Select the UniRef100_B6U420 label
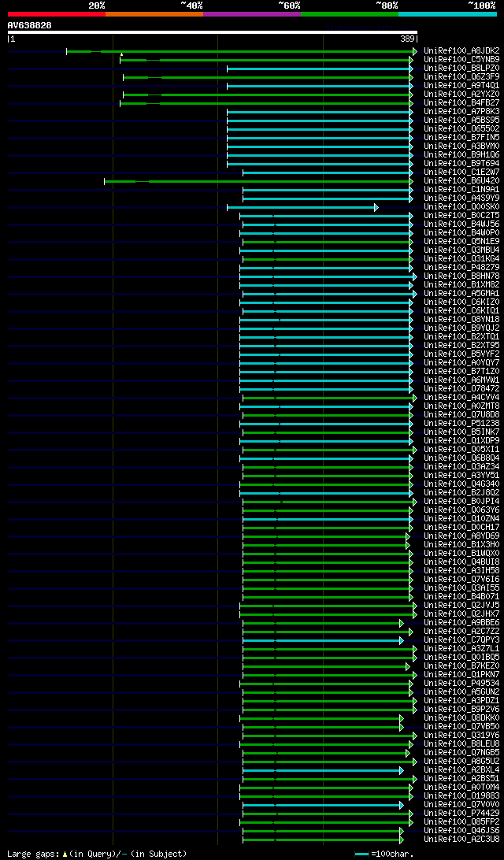The width and height of the screenshot is (504, 860). [x=461, y=180]
